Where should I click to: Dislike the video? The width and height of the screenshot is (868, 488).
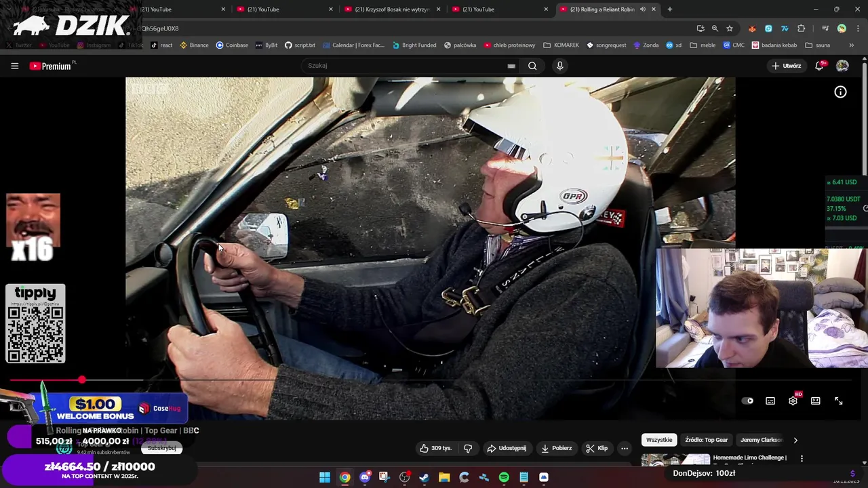pos(468,448)
